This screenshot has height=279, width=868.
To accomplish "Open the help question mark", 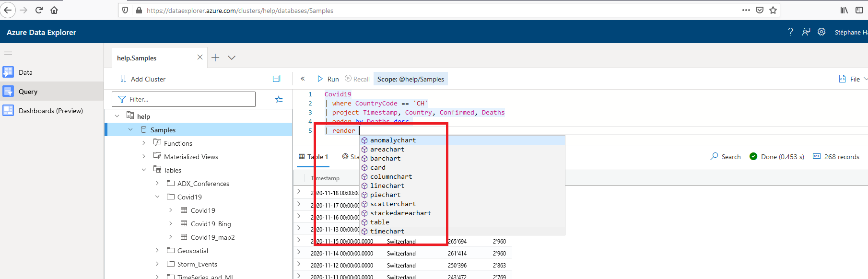I will 790,32.
